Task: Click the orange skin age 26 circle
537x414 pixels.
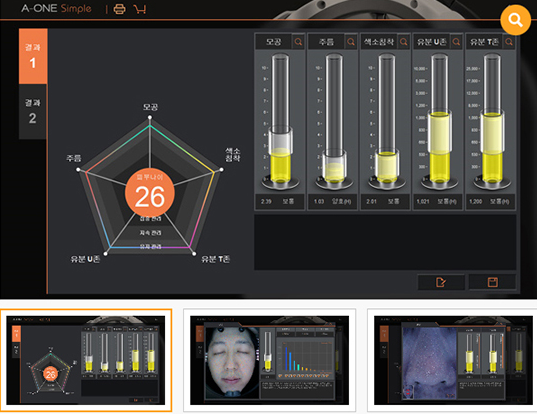Action: tap(150, 193)
